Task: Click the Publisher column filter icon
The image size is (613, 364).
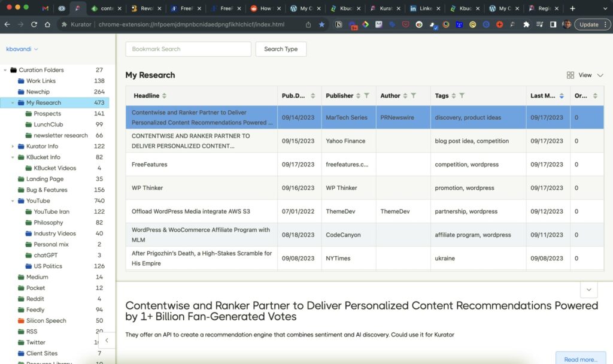Action: (367, 96)
